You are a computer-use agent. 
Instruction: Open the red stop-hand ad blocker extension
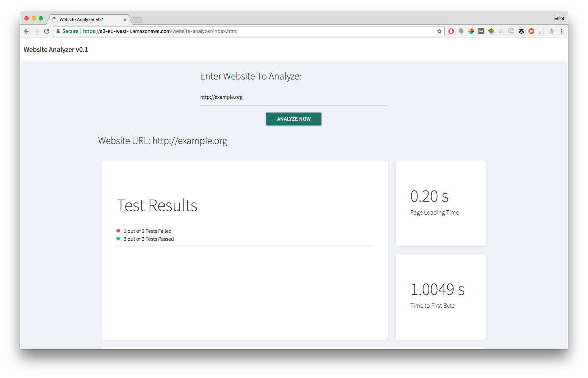point(451,31)
